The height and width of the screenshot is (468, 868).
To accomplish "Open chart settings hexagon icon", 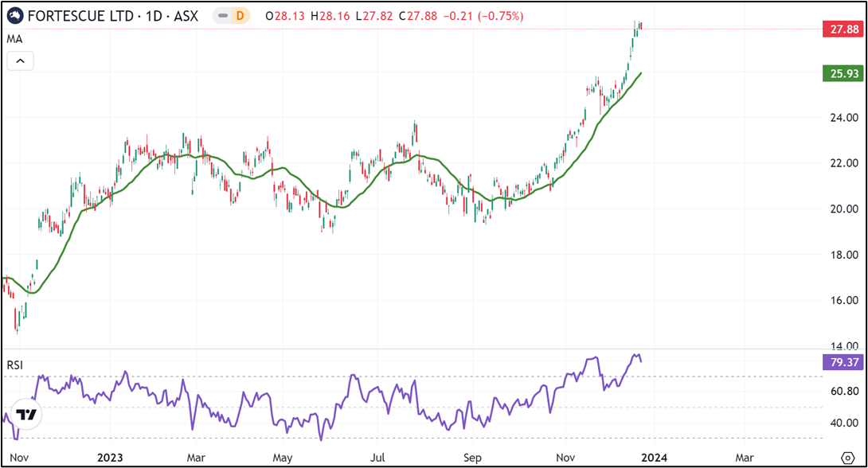I will [x=847, y=458].
